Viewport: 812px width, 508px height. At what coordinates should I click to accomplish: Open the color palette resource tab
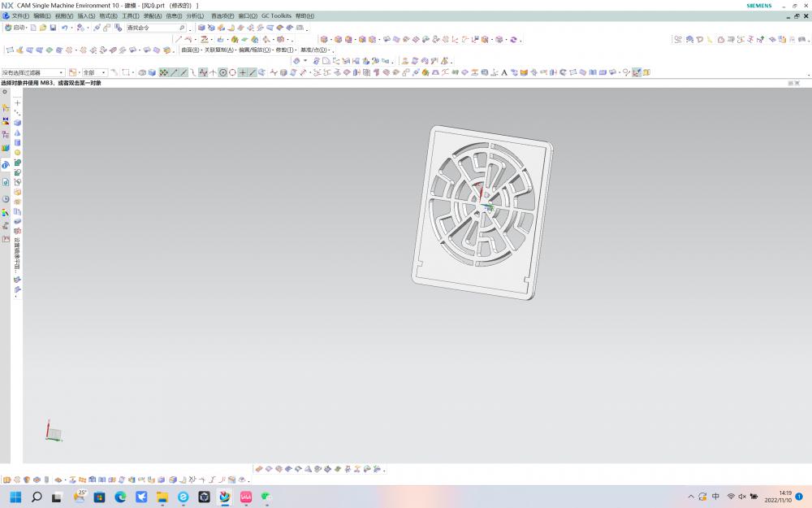coord(5,212)
